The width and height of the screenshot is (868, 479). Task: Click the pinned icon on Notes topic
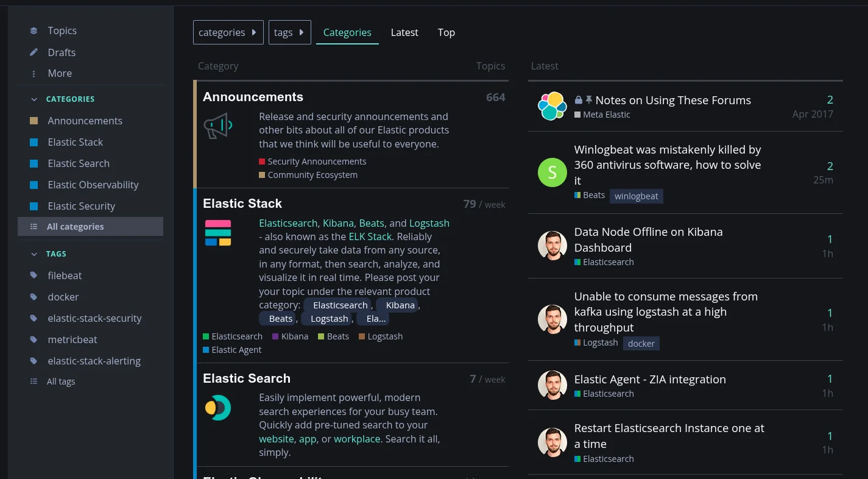[589, 100]
